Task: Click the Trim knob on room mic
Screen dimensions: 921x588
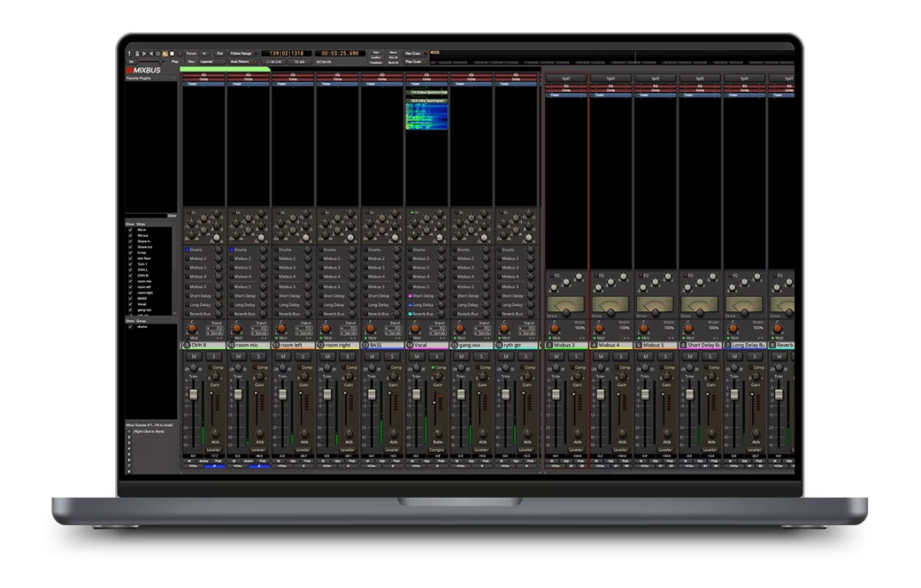Action: [238, 368]
